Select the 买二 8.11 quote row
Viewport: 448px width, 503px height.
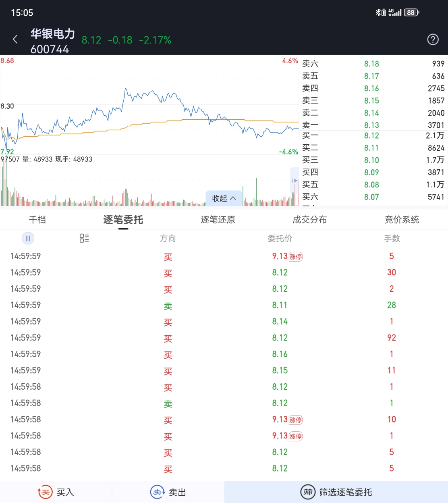(x=373, y=148)
